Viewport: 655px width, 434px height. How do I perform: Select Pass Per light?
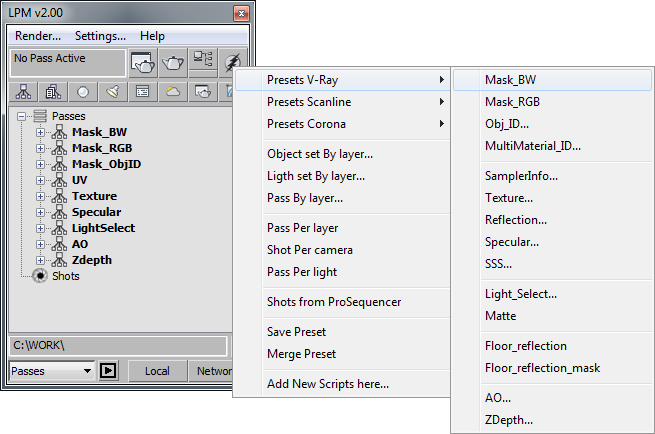[342, 272]
